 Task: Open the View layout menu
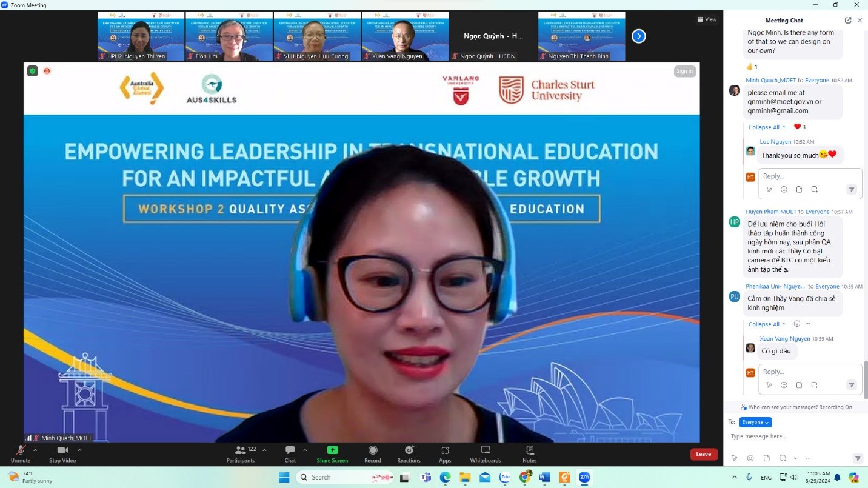click(x=707, y=19)
